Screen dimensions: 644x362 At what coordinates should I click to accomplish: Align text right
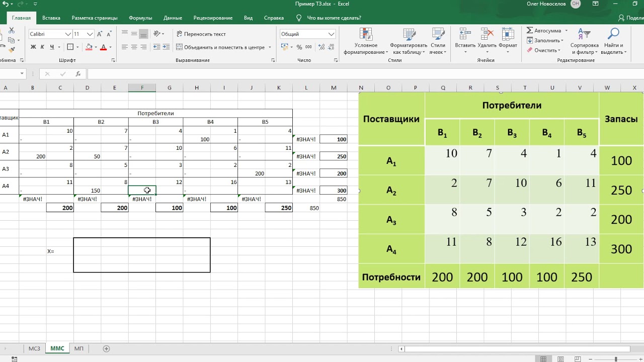click(x=143, y=47)
